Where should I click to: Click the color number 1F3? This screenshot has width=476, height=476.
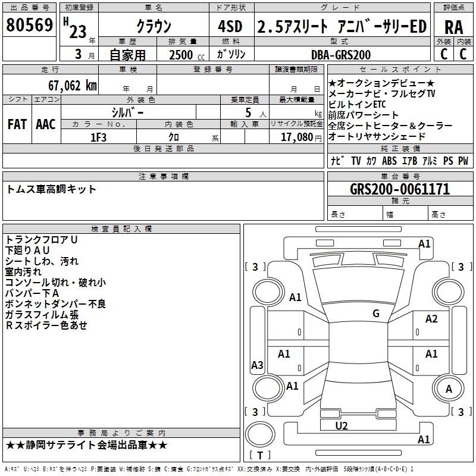click(x=99, y=137)
